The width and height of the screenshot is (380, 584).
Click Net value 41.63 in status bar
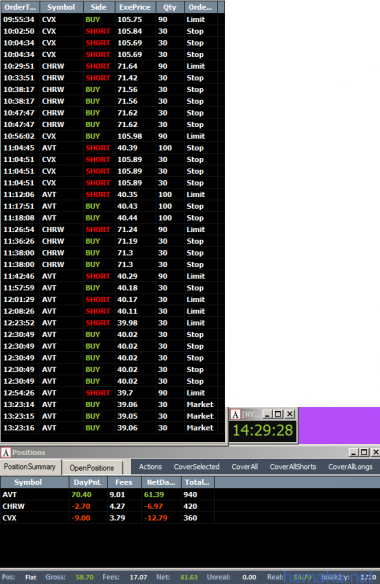pyautogui.click(x=189, y=577)
